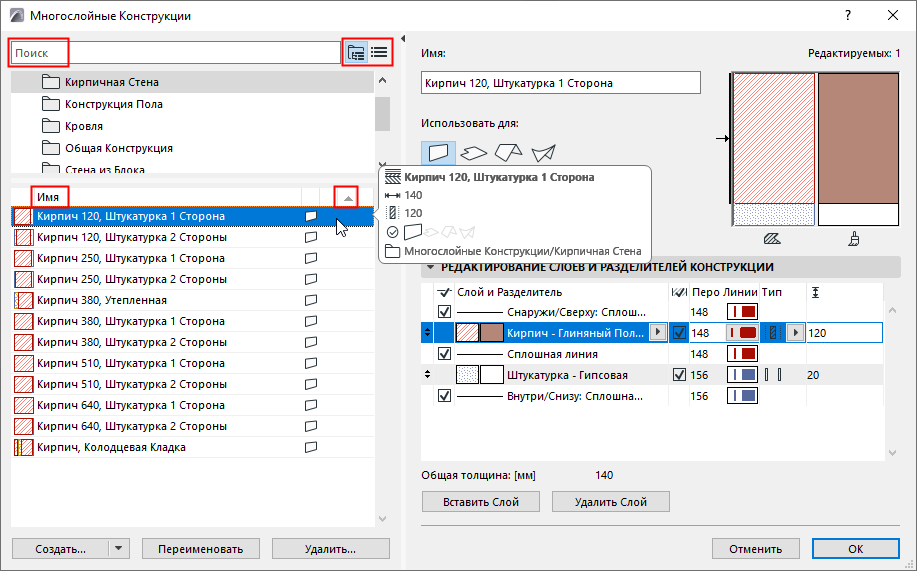Click the surface paint preview icon below preview
The image size is (917, 571).
[854, 239]
